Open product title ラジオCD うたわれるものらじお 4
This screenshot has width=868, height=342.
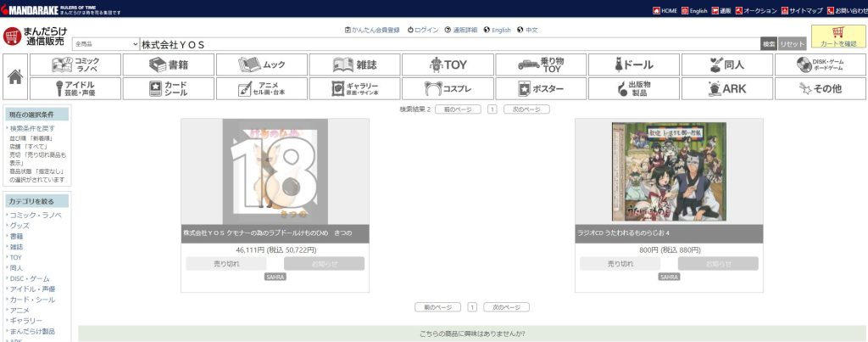coord(623,233)
